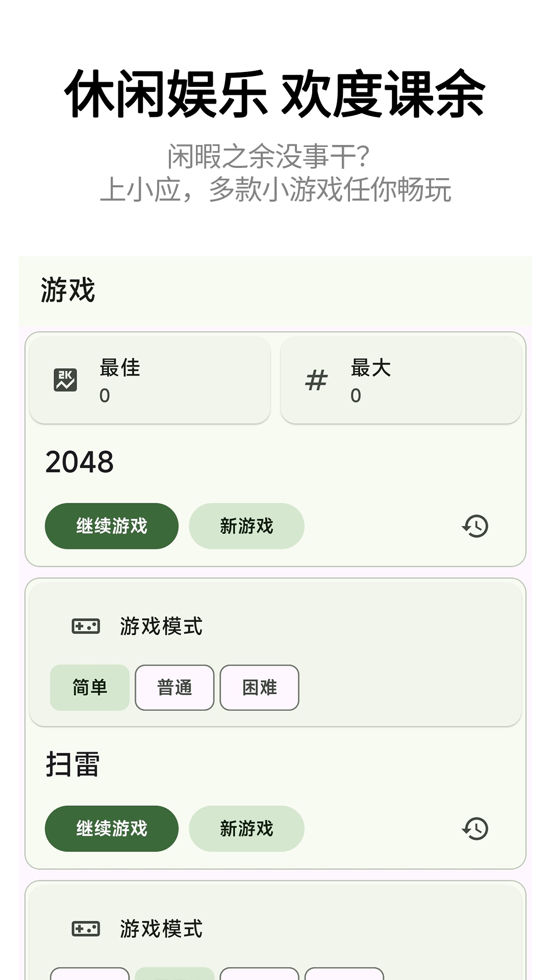Click the gamepad icon above 简单 chip

coord(86,626)
